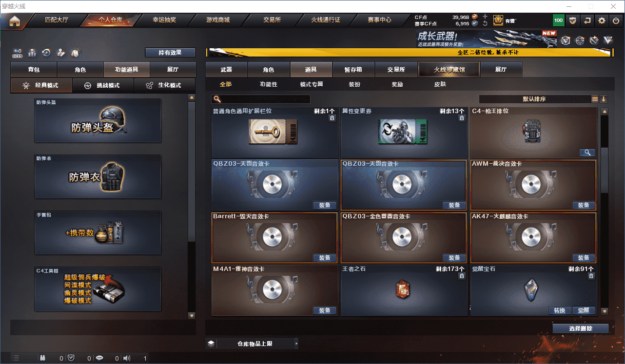Open the 默认排序 sorting dropdown
625x364 pixels.
tap(535, 99)
